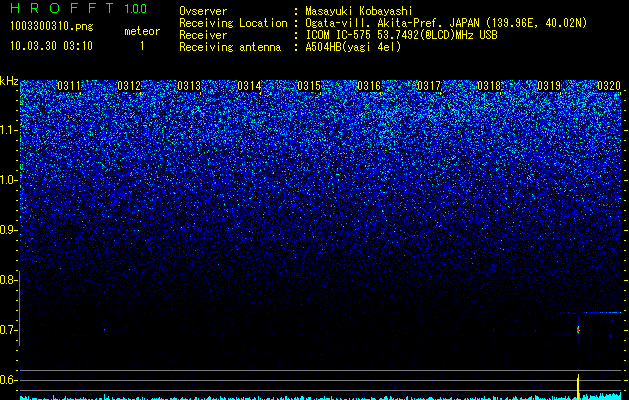Click the ICOM IC-575 receiver details
629x400 pixels.
(x=402, y=35)
